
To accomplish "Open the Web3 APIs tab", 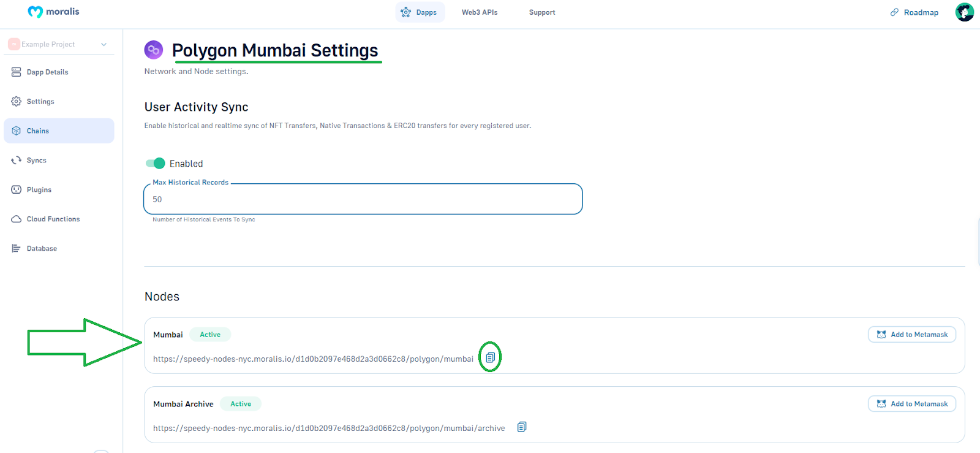I will coord(480,12).
